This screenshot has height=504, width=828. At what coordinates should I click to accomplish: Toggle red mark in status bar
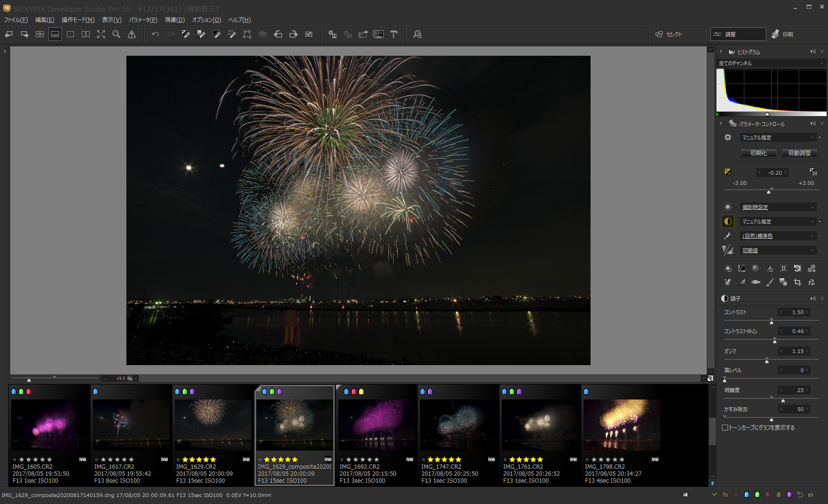(768, 495)
